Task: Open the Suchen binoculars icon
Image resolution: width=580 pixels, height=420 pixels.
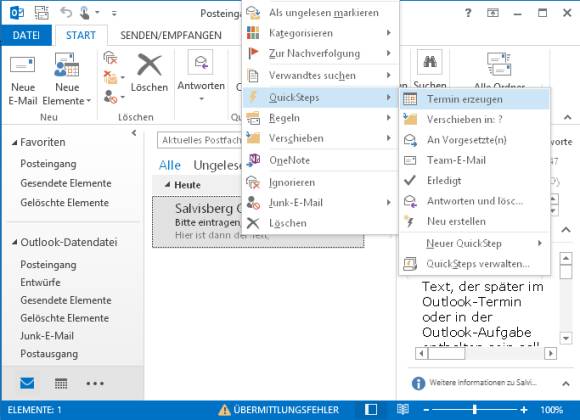Action: pos(429,61)
